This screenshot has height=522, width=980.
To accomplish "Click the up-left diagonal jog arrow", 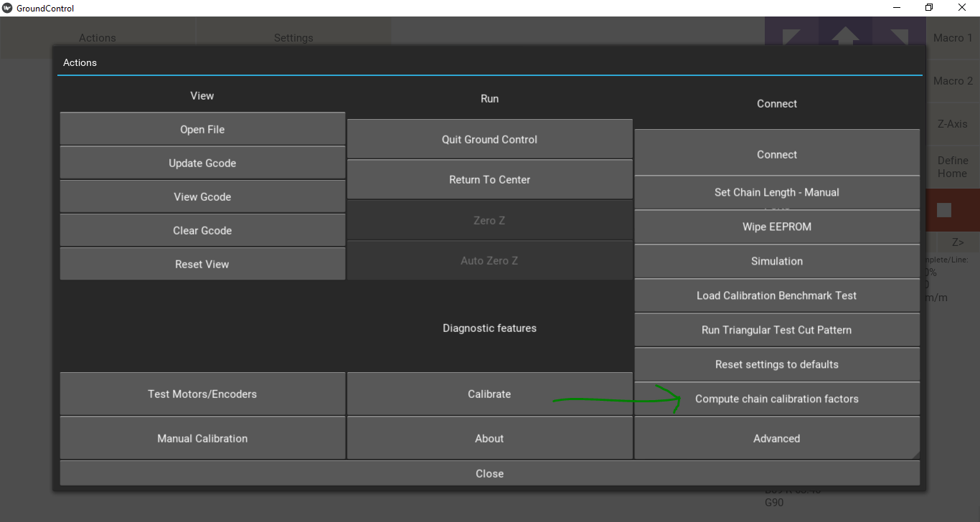I will click(791, 36).
